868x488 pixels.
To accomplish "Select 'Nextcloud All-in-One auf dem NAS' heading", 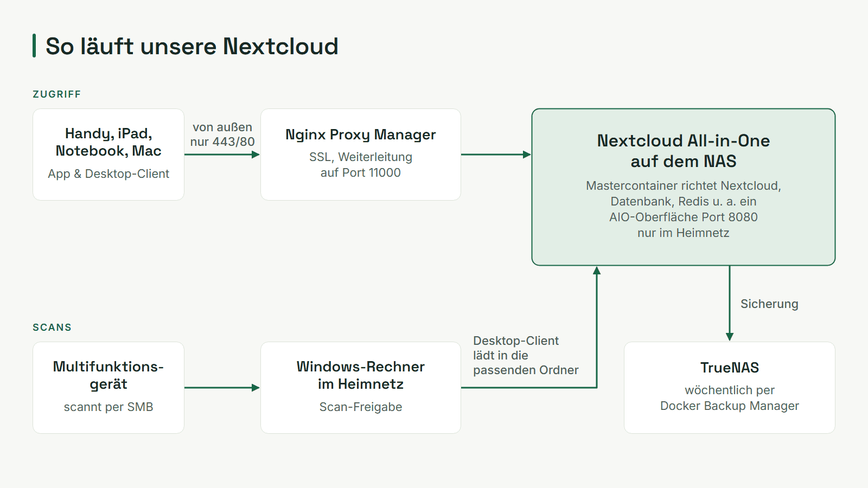I will point(684,151).
